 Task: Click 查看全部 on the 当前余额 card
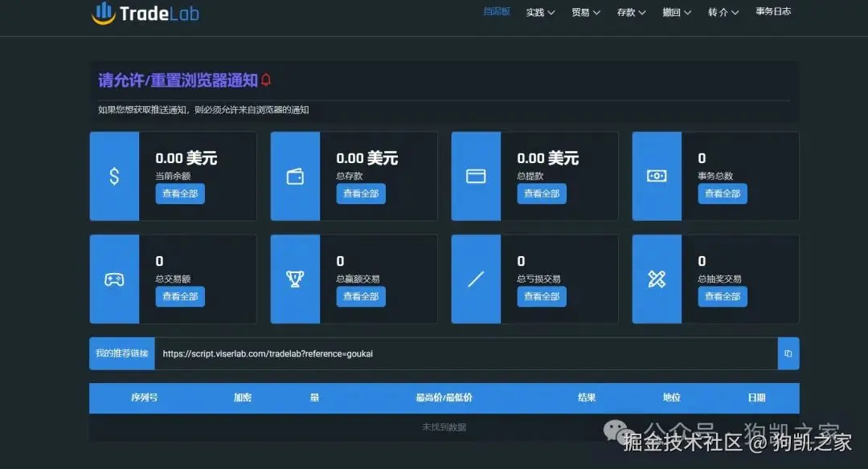(180, 194)
